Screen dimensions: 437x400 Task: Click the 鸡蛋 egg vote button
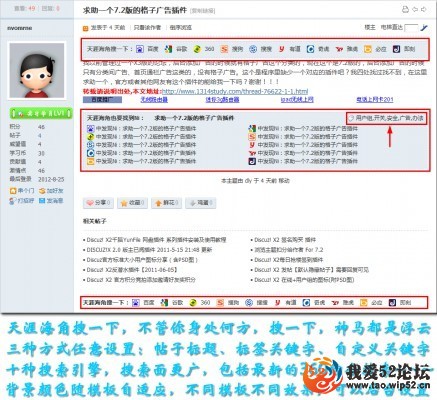pos(201,203)
